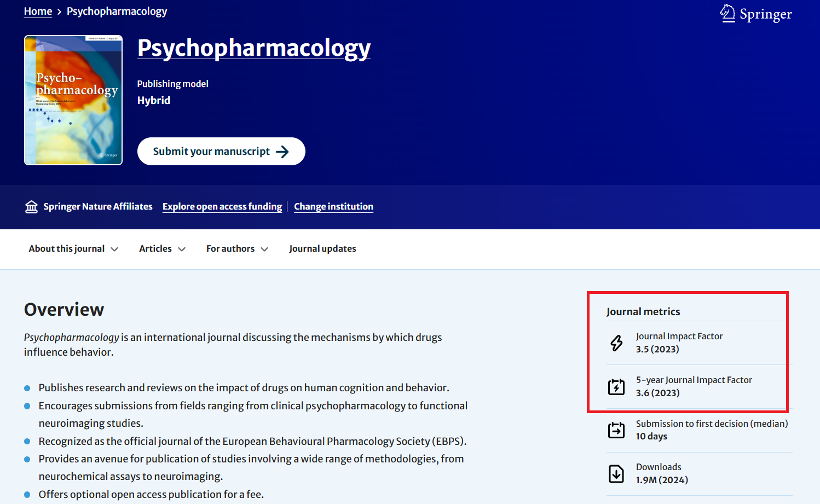The height and width of the screenshot is (504, 820).
Task: Click the overview sentence about how drugs influence behavior
Action: [x=233, y=345]
